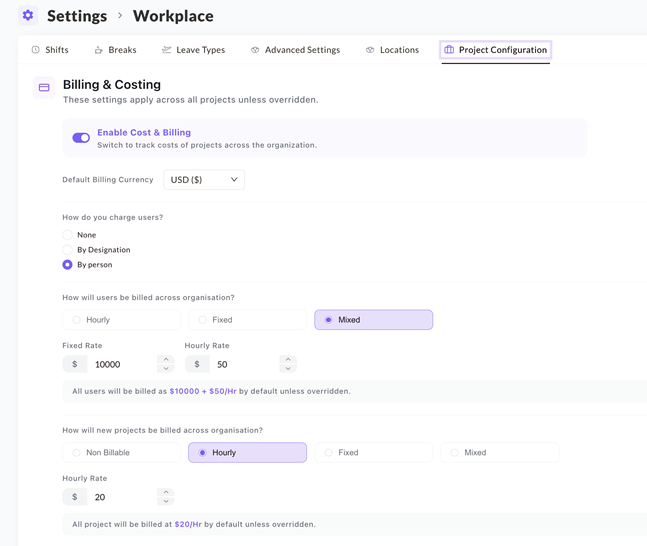The image size is (647, 546).
Task: Choose Fixed billing for new projects
Action: coord(373,453)
